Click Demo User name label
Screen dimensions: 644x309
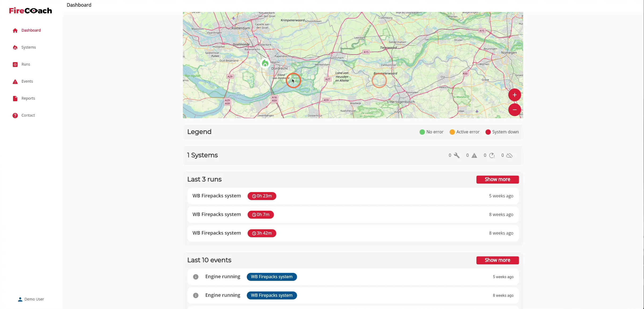click(x=34, y=299)
